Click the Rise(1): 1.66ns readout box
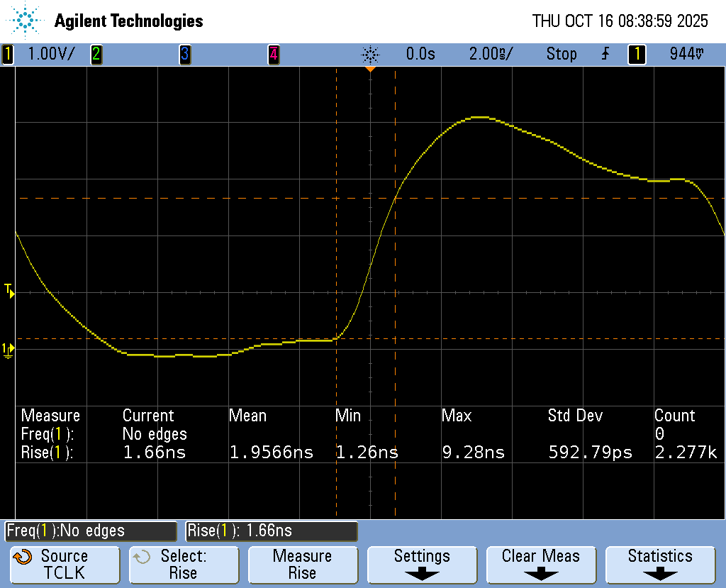This screenshot has height=588, width=726. [x=271, y=531]
